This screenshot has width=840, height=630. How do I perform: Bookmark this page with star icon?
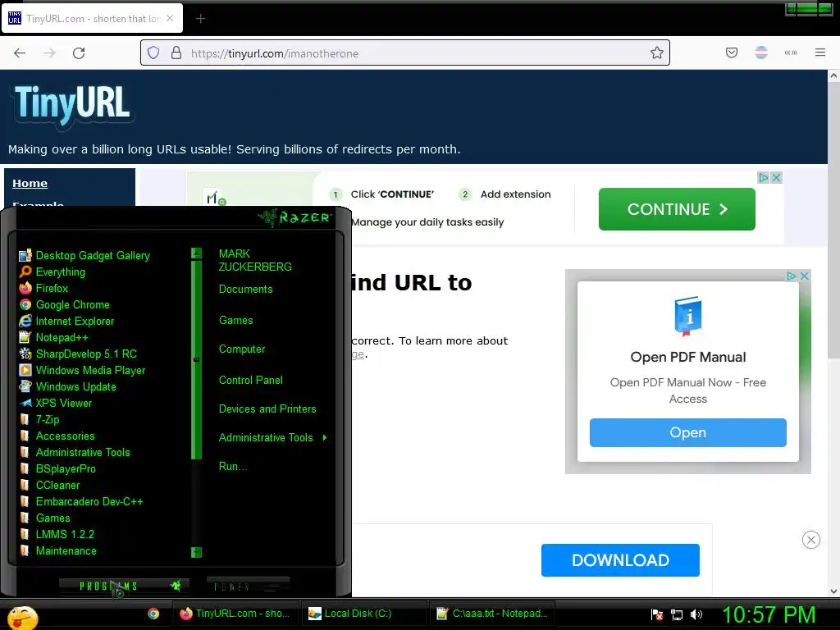coord(657,52)
